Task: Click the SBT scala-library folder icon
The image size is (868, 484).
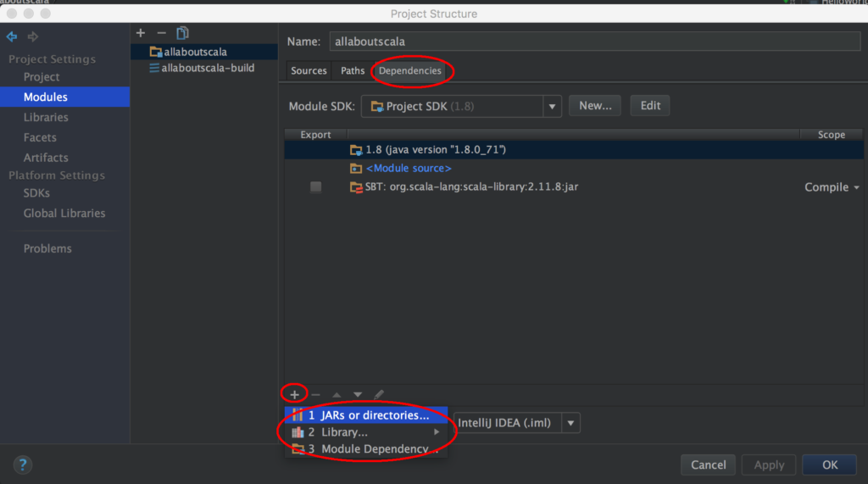Action: click(x=356, y=186)
